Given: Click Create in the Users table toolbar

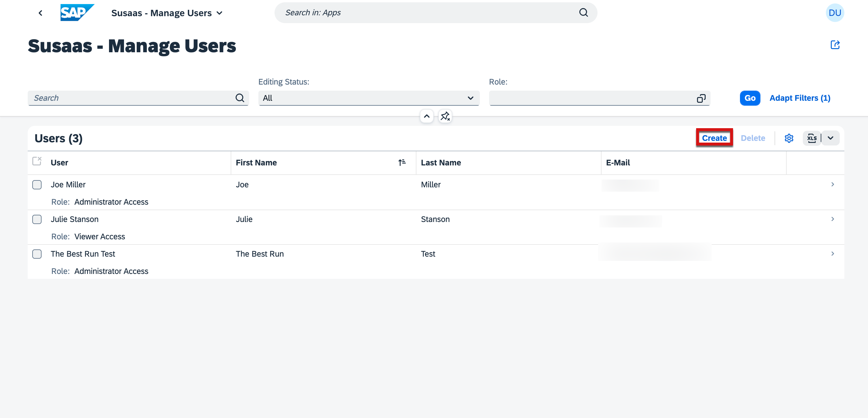Looking at the screenshot, I should [x=714, y=138].
